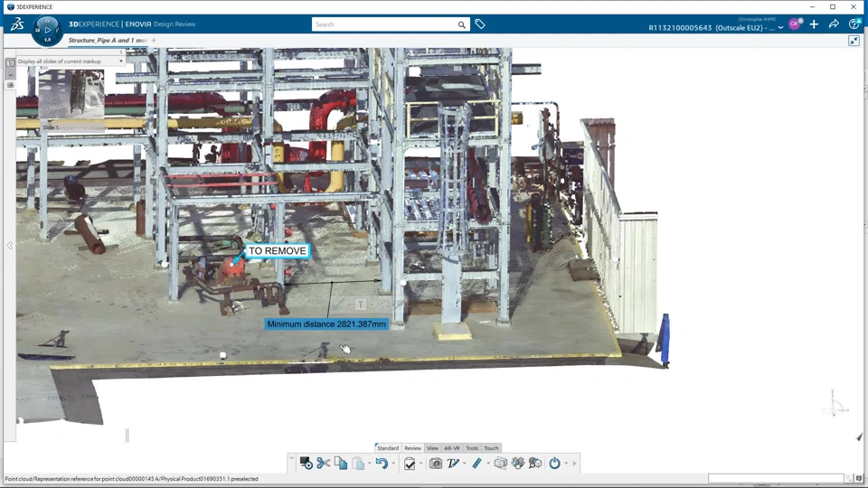Click the 'R1132100005643 (Outscale EU2)' platform text
Viewport: 868px width, 488px height.
pyautogui.click(x=712, y=28)
